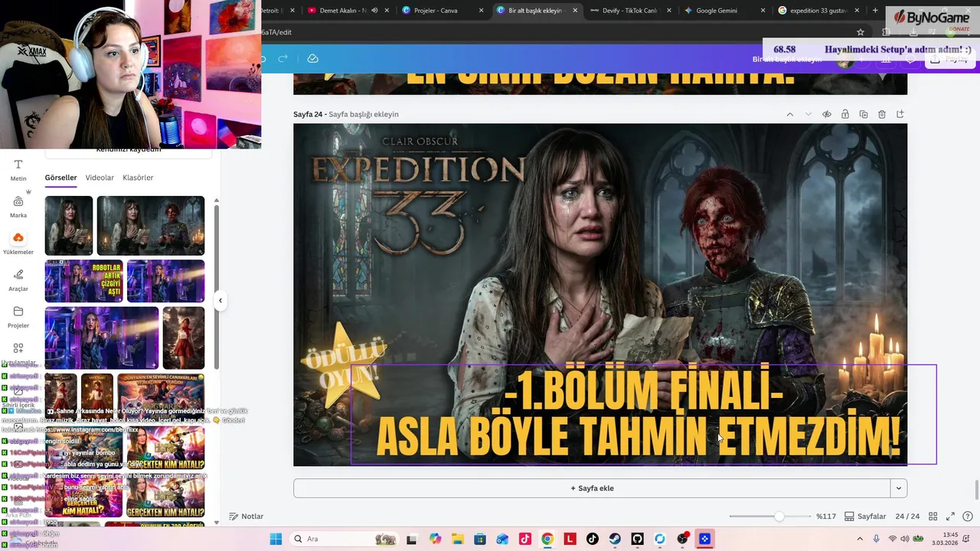Viewport: 980px width, 551px height.
Task: Open the Marka brand panel
Action: click(x=18, y=207)
